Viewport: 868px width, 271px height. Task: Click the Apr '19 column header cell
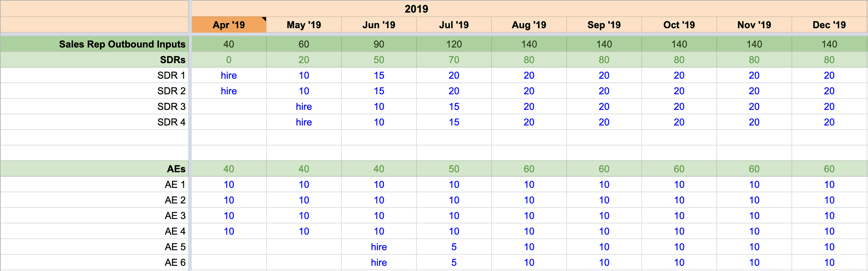[x=229, y=25]
